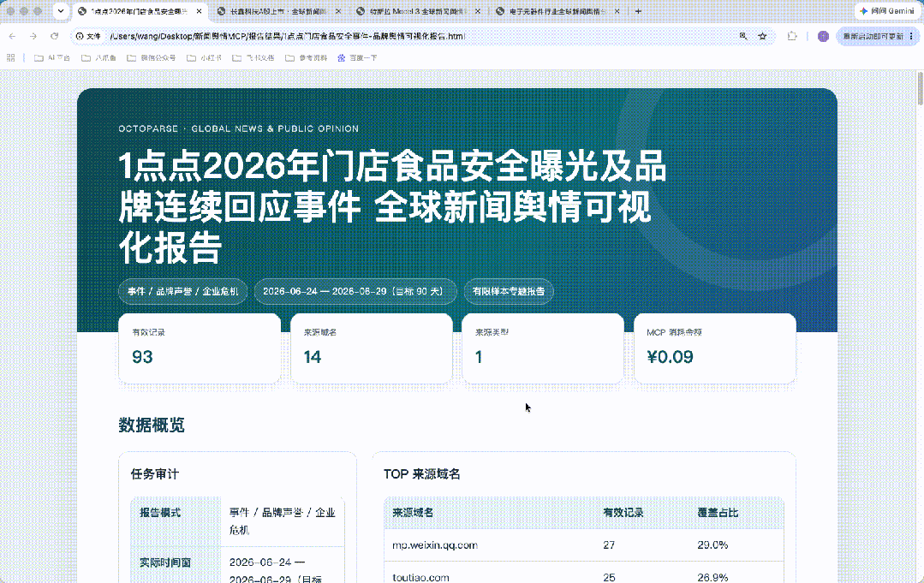Image resolution: width=924 pixels, height=583 pixels.
Task: Reload the current page
Action: coord(55,37)
